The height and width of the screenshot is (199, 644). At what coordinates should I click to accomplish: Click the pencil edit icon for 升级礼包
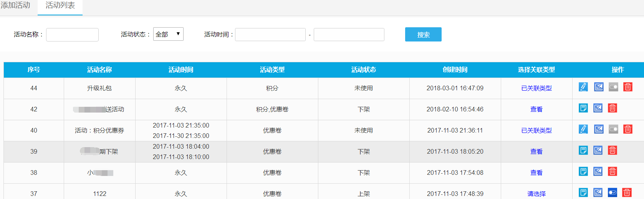coord(583,87)
